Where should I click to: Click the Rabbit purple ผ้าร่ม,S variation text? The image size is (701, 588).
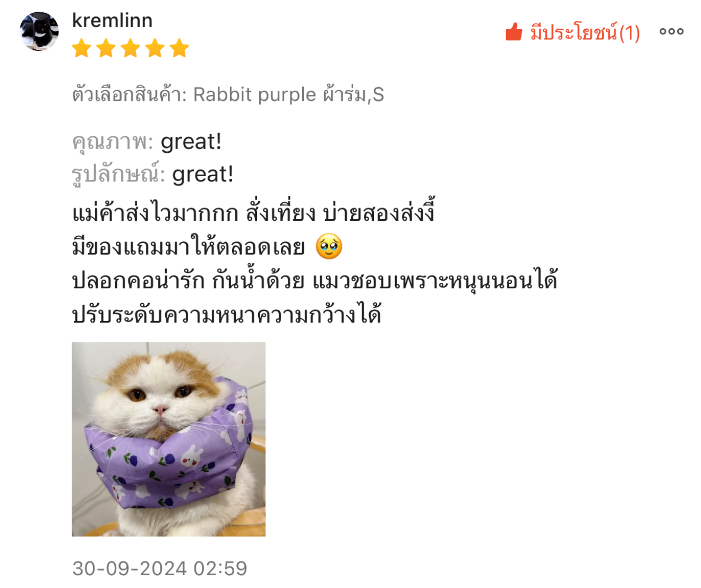(x=288, y=94)
